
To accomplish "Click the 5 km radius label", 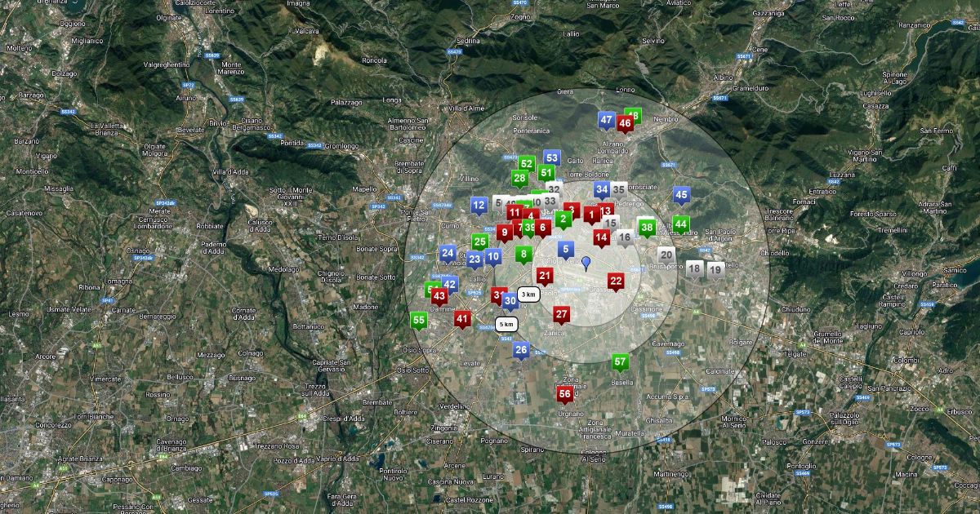I will click(506, 324).
